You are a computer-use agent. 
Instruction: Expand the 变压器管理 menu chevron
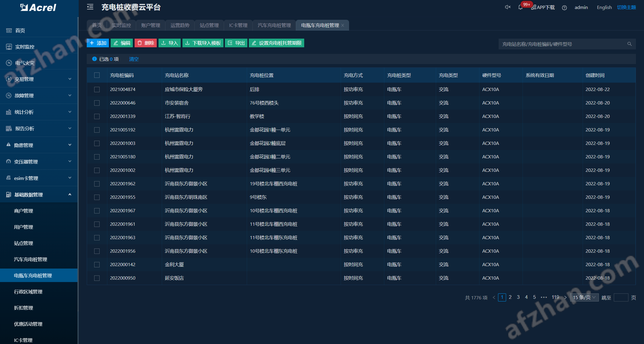tap(70, 161)
